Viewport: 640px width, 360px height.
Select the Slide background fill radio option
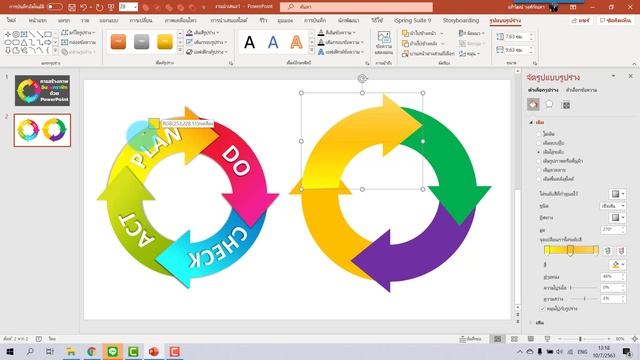tap(539, 179)
